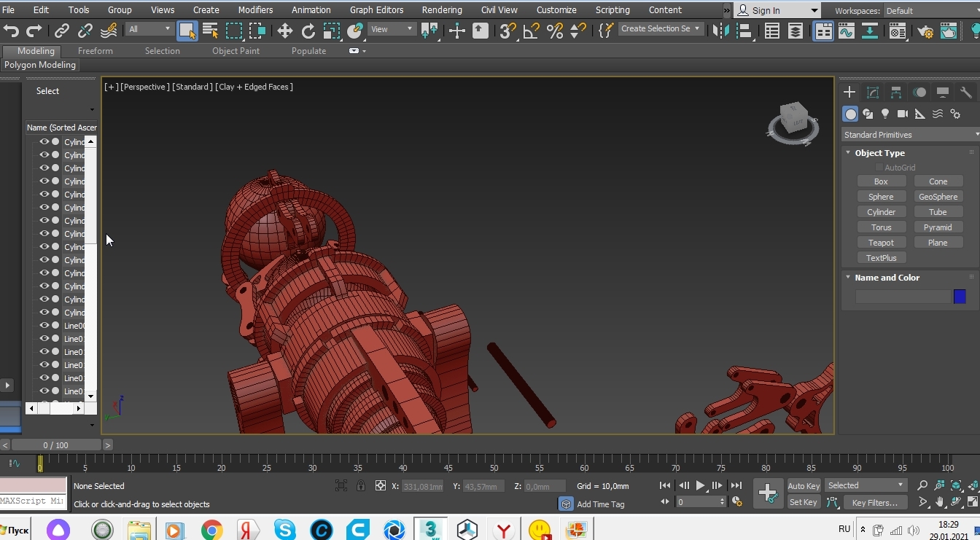Open the Scripting menu

coord(612,10)
